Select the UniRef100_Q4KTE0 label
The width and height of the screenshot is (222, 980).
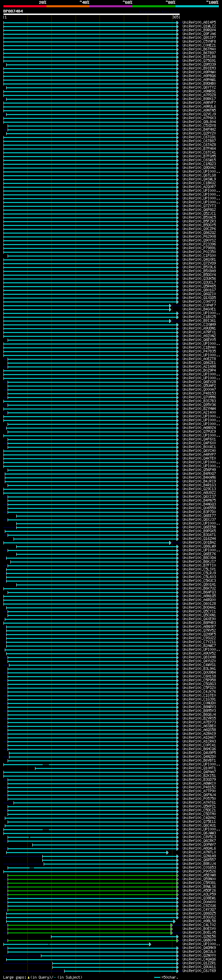coord(199,459)
